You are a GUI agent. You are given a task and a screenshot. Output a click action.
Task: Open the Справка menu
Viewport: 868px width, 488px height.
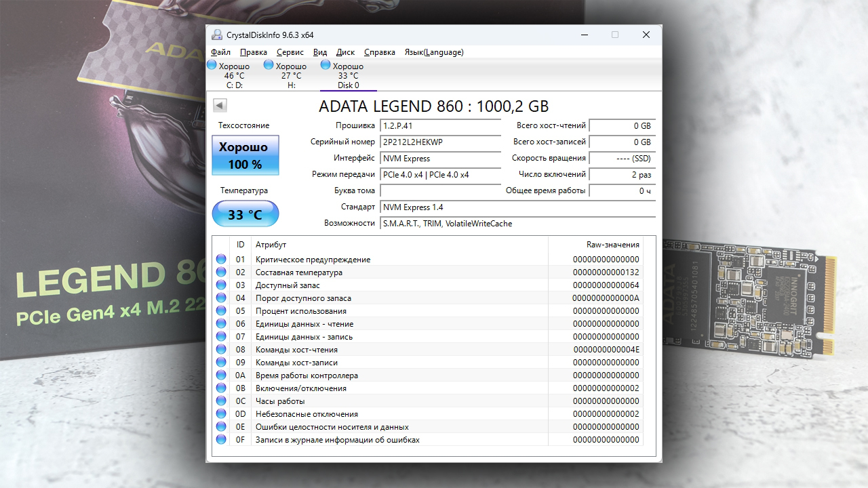[380, 52]
